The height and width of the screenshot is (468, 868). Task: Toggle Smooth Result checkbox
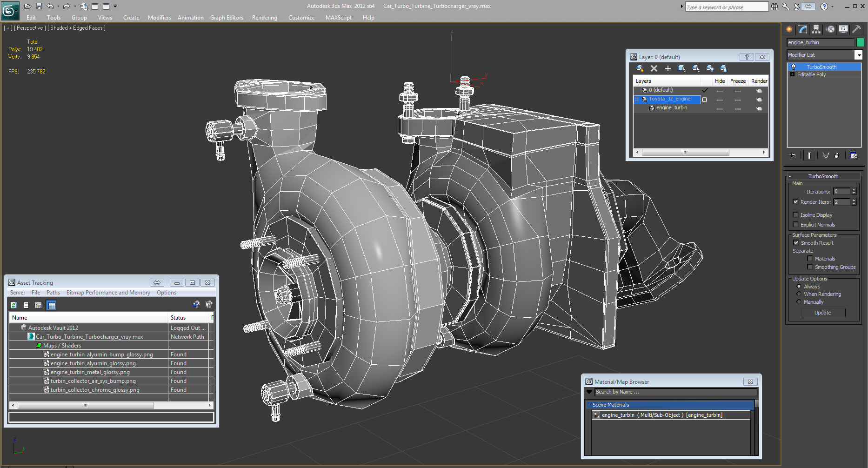[x=796, y=243]
